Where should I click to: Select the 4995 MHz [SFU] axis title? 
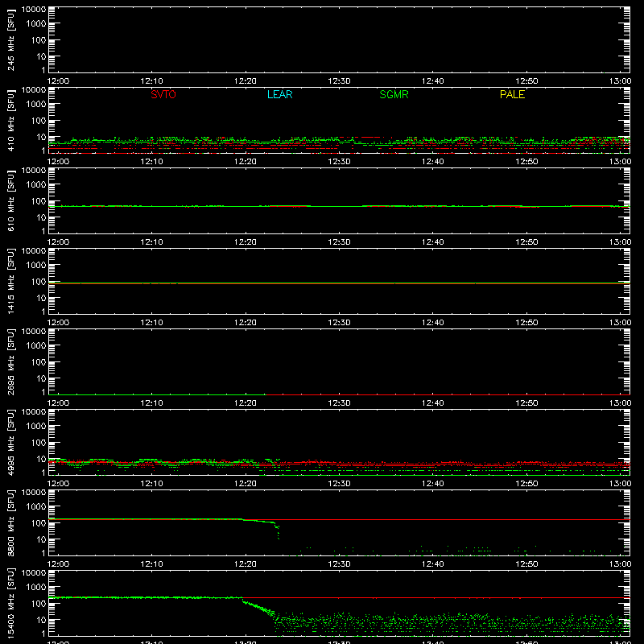click(x=11, y=443)
